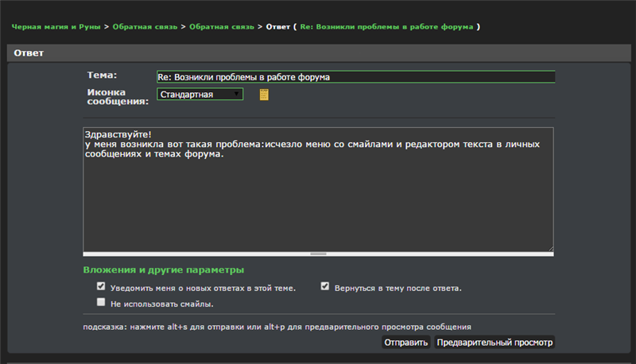
Task: Go to second 'Обратная связь' breadcrumb
Action: [x=222, y=27]
